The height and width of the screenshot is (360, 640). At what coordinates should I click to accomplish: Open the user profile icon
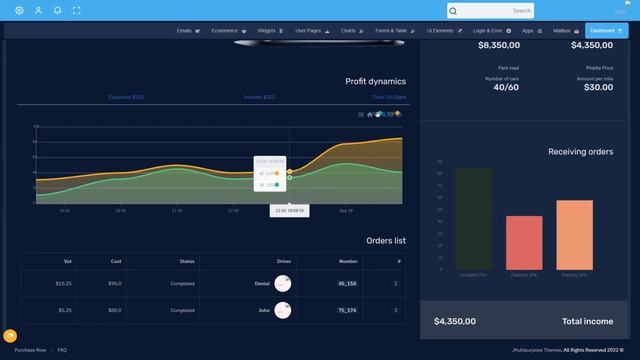click(38, 11)
